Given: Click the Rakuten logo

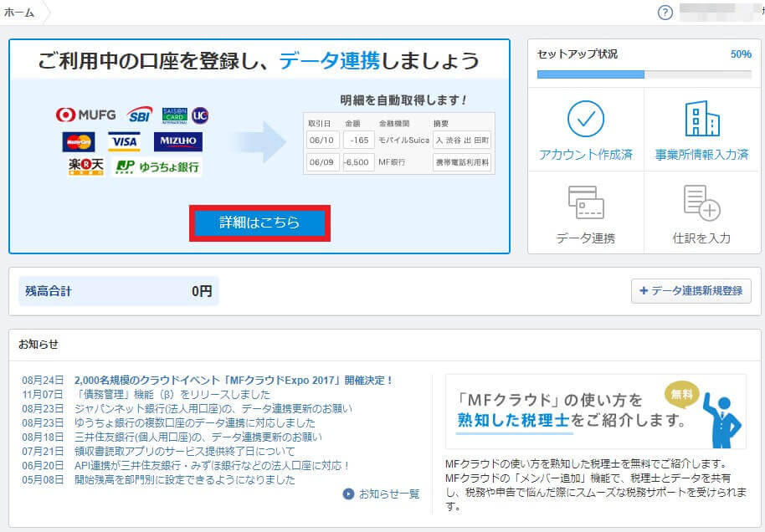Looking at the screenshot, I should (86, 166).
